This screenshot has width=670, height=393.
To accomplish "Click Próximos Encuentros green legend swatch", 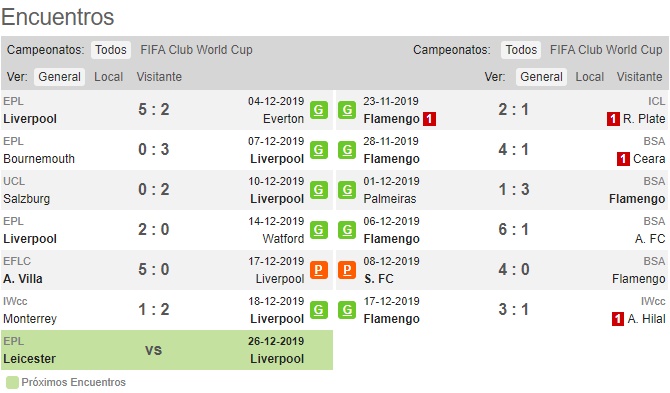I will 12,382.
